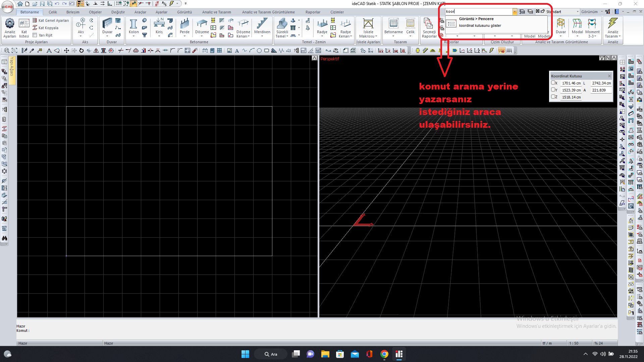Viewport: 644px width, 362px height.
Task: Open Windows Start menu
Action: pos(245,354)
